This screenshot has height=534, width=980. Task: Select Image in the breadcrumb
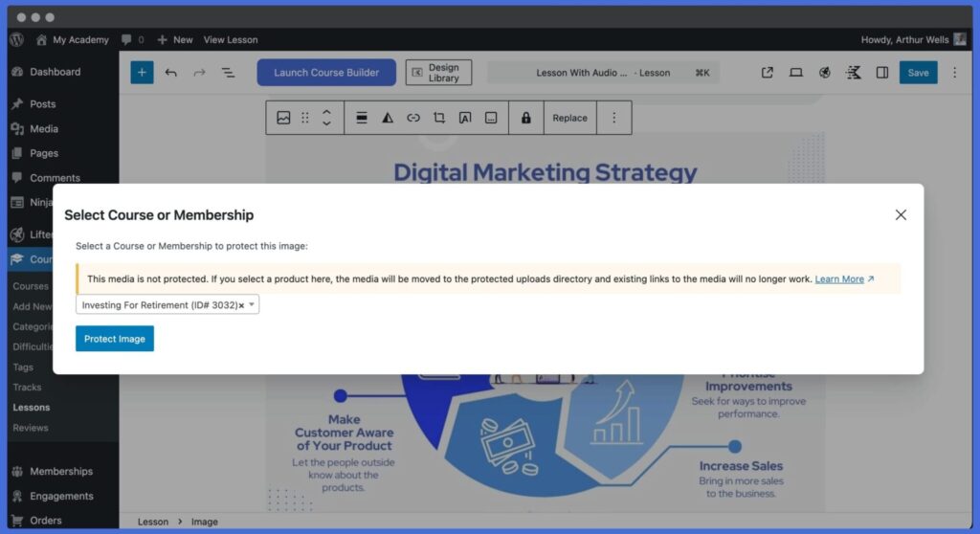(205, 522)
